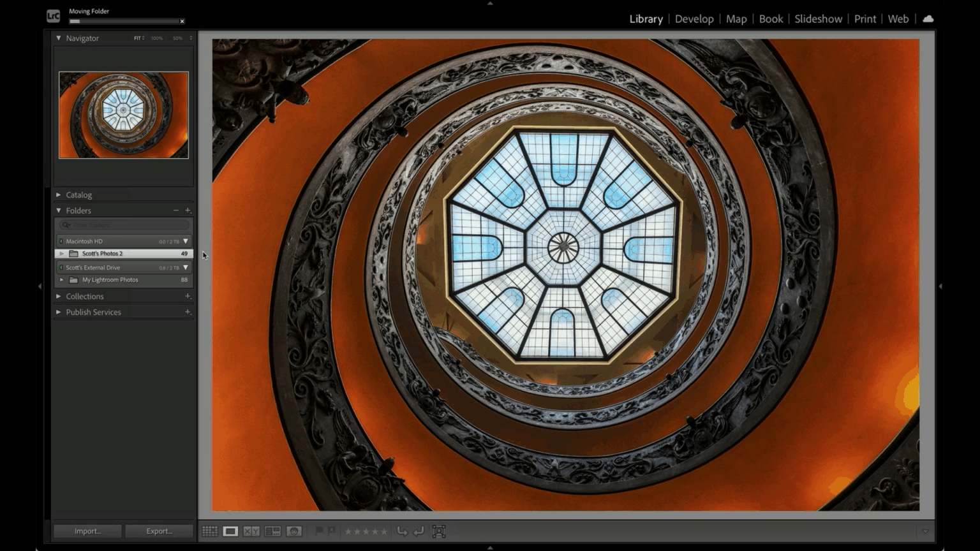Click the Export button
The width and height of the screenshot is (980, 551).
point(159,531)
